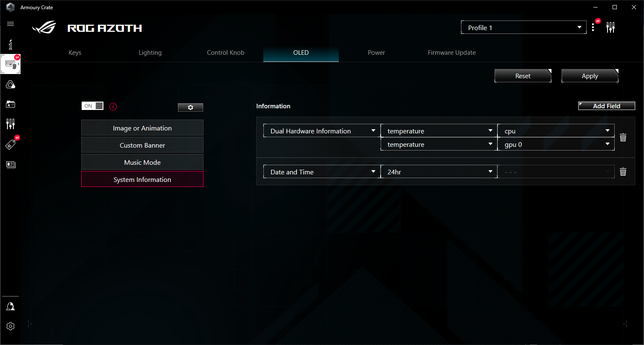Open the Settings gear in the sidebar
Viewport: 644px width, 345px height.
click(x=10, y=326)
